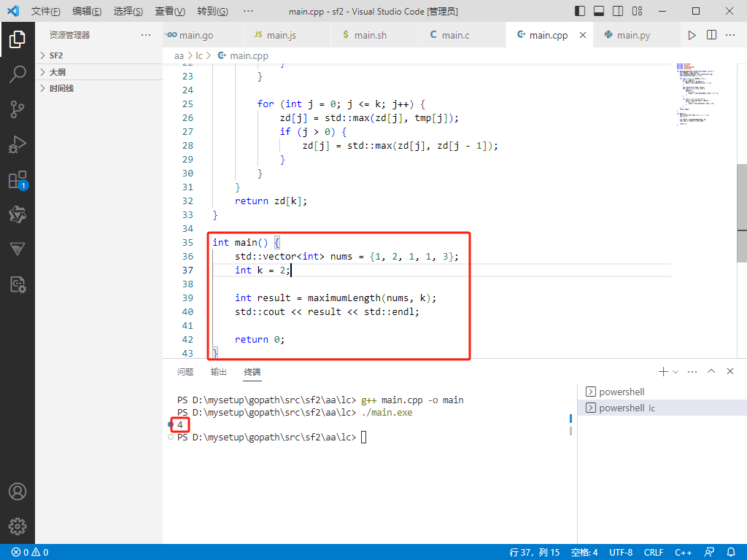Select the 终端 terminal panel tab
The image size is (747, 560).
click(252, 372)
